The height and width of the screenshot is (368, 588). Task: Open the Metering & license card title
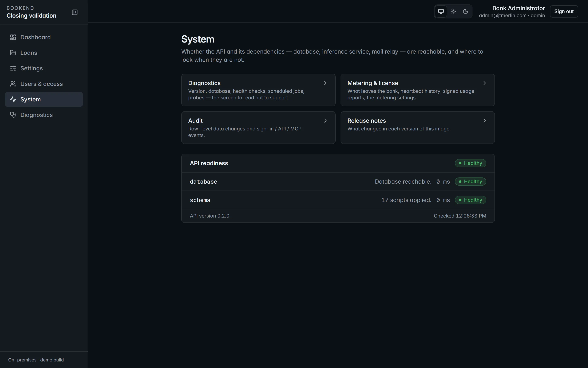373,83
